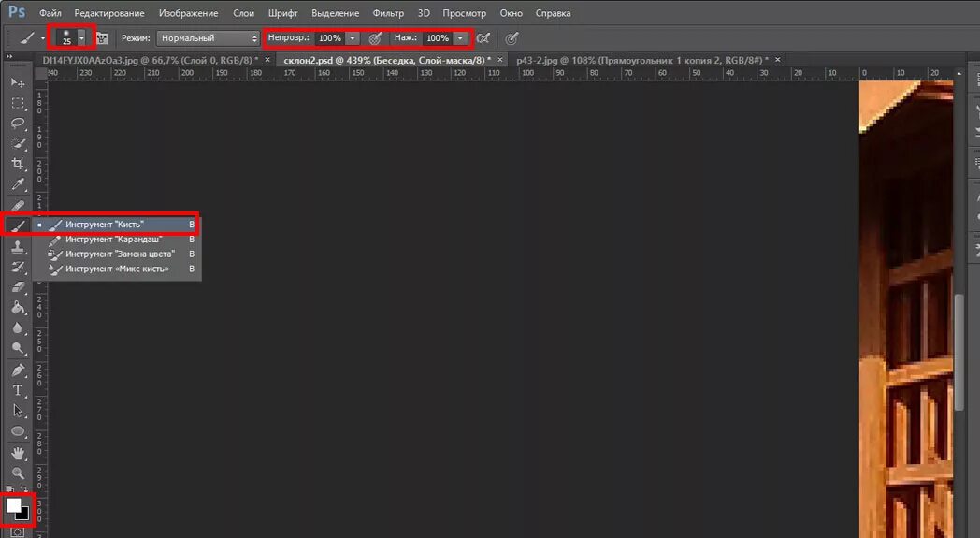Choose Инструмент "Карандаш" in the flyout
This screenshot has width=980, height=538.
[117, 239]
